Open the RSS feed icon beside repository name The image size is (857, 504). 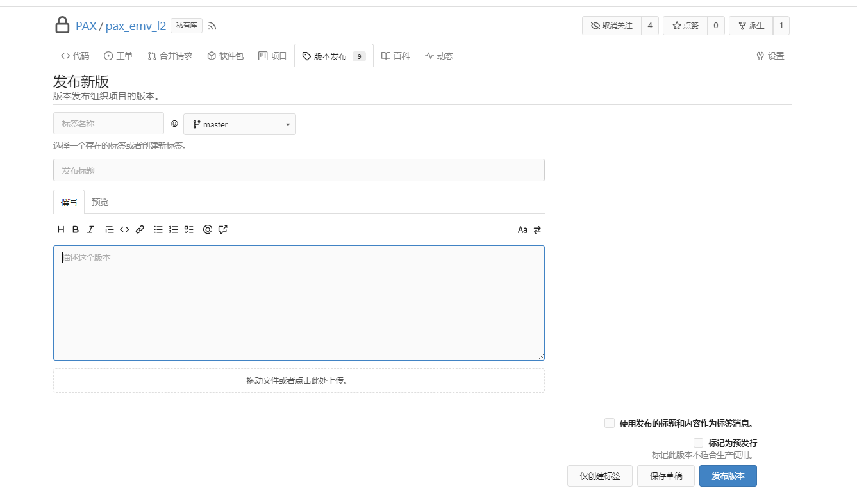(x=212, y=26)
